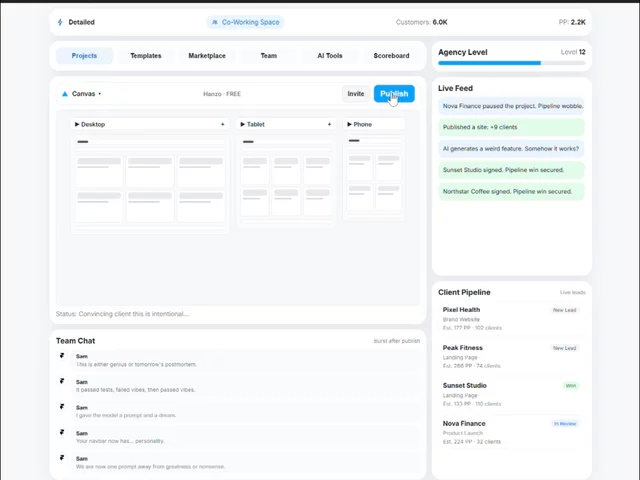Screen dimensions: 640x480
Task: Click the New Lead tag on Pixel Health
Action: pos(564,310)
